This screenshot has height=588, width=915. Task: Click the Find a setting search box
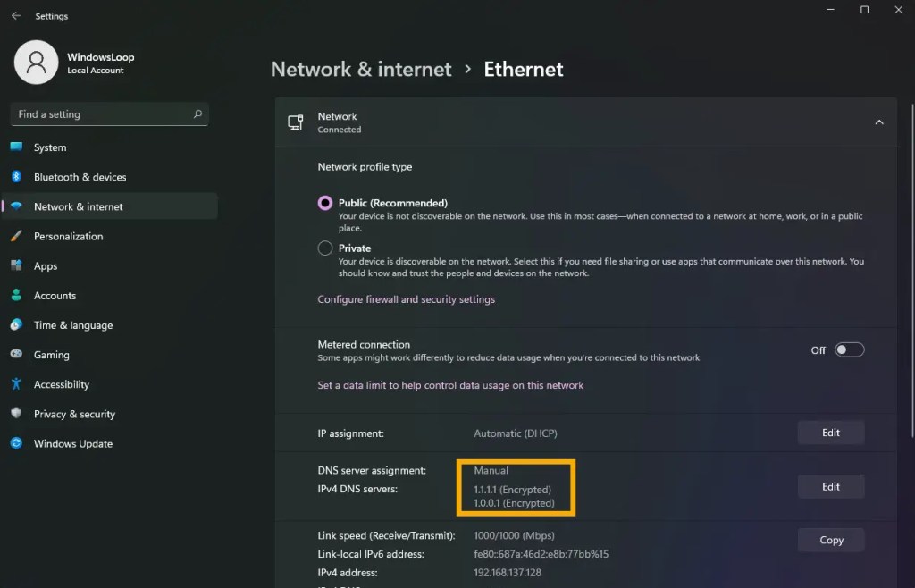coord(110,114)
